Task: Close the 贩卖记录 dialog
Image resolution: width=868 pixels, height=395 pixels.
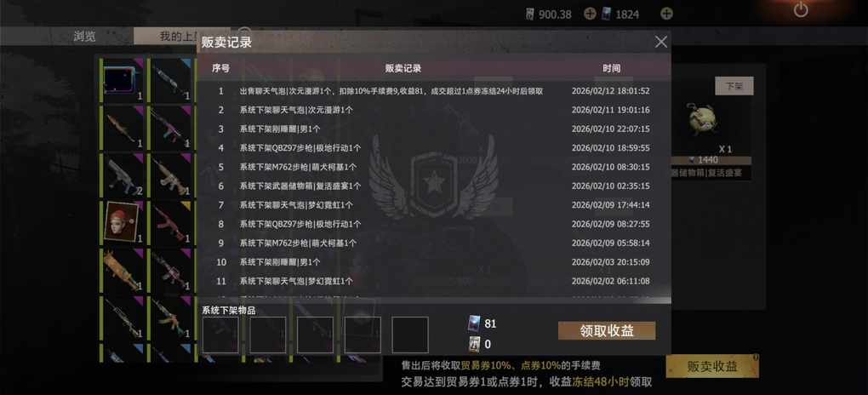Action: [x=661, y=42]
